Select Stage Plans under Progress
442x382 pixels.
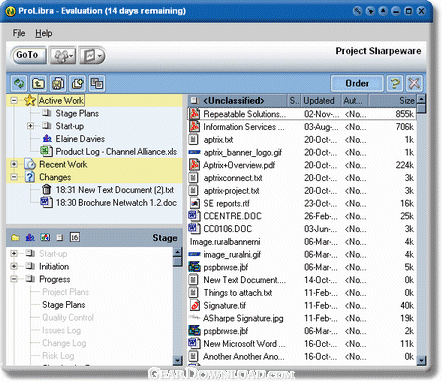tap(64, 305)
